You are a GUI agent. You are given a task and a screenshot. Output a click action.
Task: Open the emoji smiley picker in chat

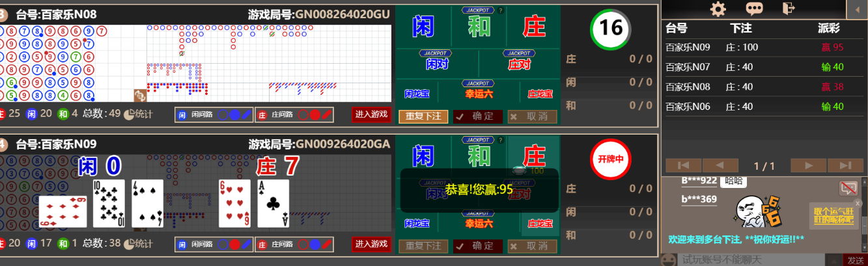668,259
